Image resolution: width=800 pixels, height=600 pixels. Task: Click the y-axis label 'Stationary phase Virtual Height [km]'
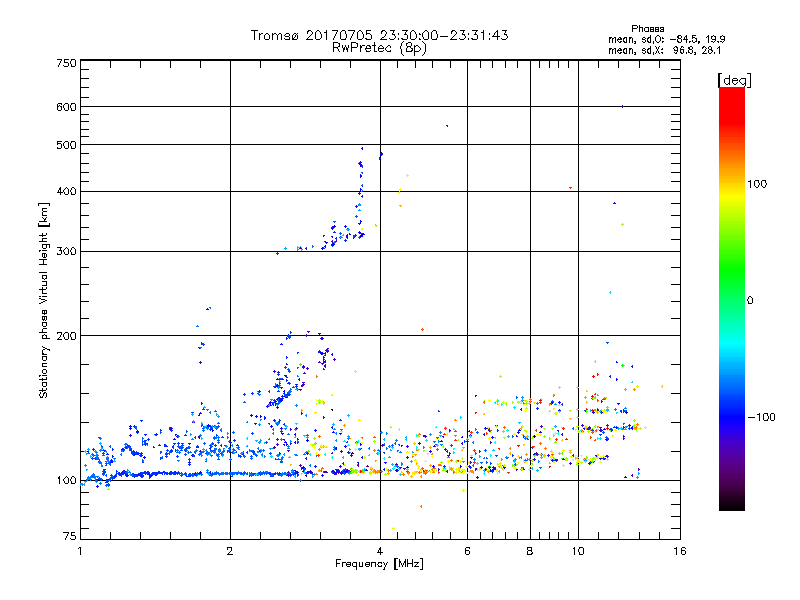(x=43, y=300)
